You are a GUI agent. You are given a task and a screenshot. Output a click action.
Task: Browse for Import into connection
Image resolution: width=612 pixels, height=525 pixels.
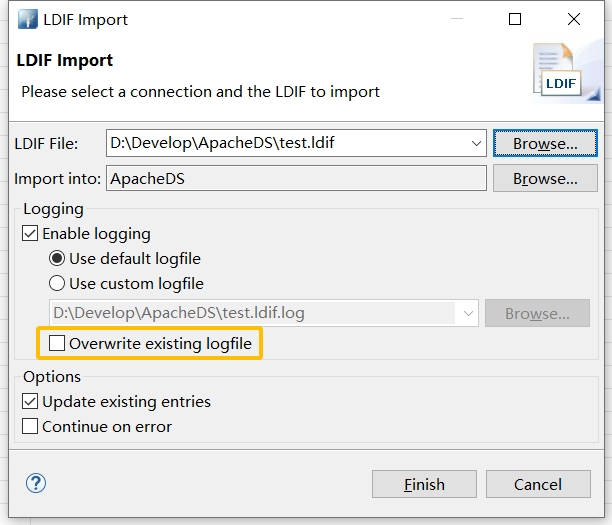(545, 180)
